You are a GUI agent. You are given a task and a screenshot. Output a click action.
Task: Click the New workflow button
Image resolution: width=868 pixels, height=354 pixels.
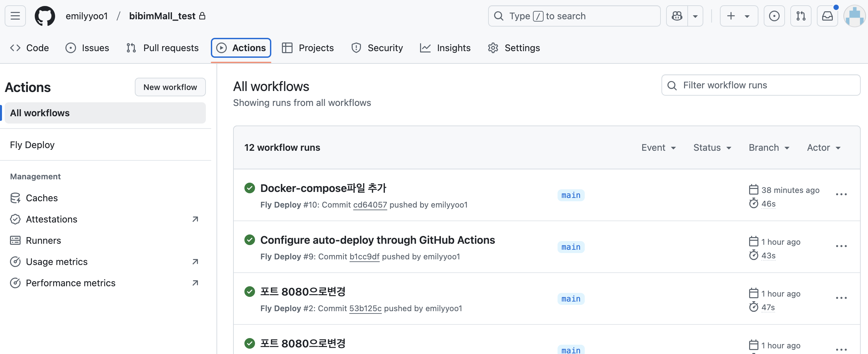(170, 87)
